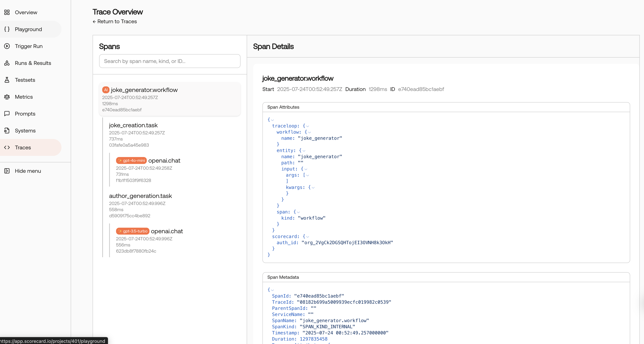Click the Playground braces icon
The width and height of the screenshot is (644, 344).
(7, 29)
